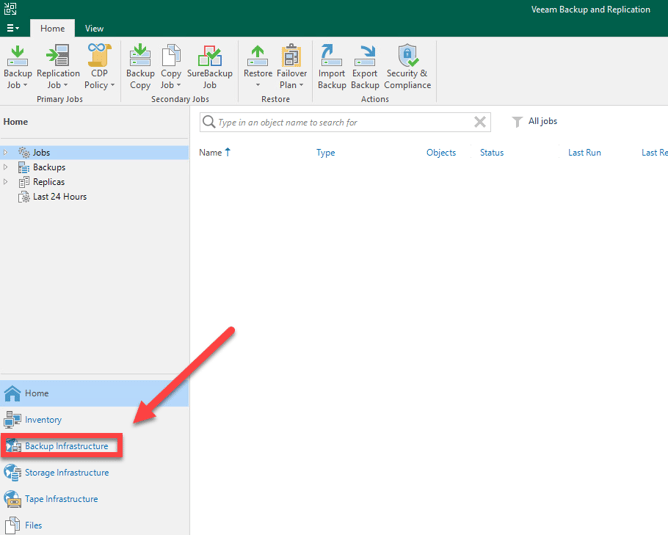Click the Backup Infrastructure icon

pos(13,446)
